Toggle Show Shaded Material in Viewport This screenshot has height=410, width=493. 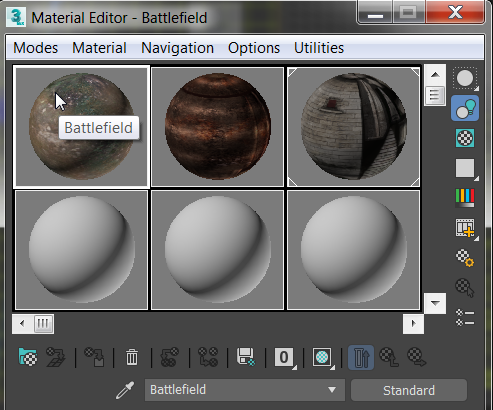322,357
